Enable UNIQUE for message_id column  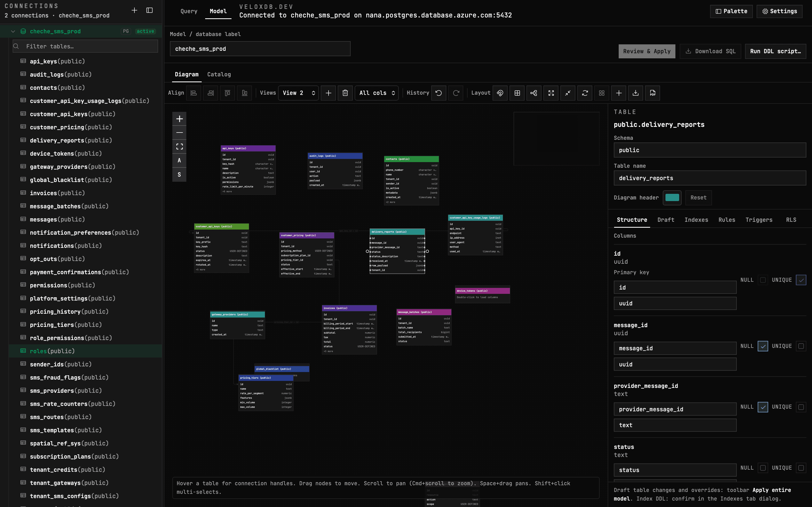click(x=801, y=346)
